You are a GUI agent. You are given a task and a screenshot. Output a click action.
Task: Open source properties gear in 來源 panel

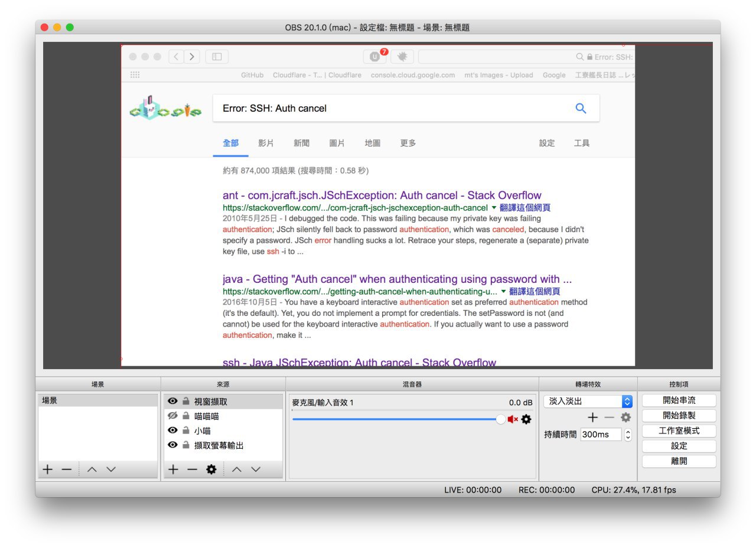click(211, 469)
